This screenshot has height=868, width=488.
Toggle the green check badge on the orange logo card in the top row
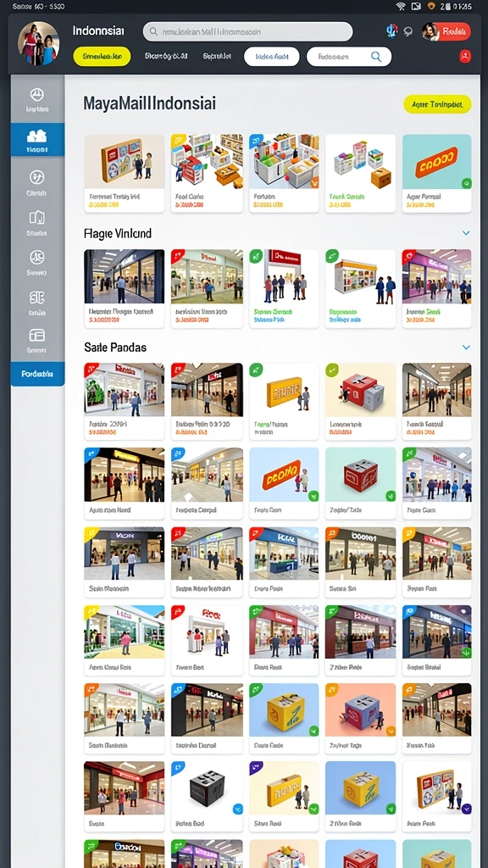466,183
